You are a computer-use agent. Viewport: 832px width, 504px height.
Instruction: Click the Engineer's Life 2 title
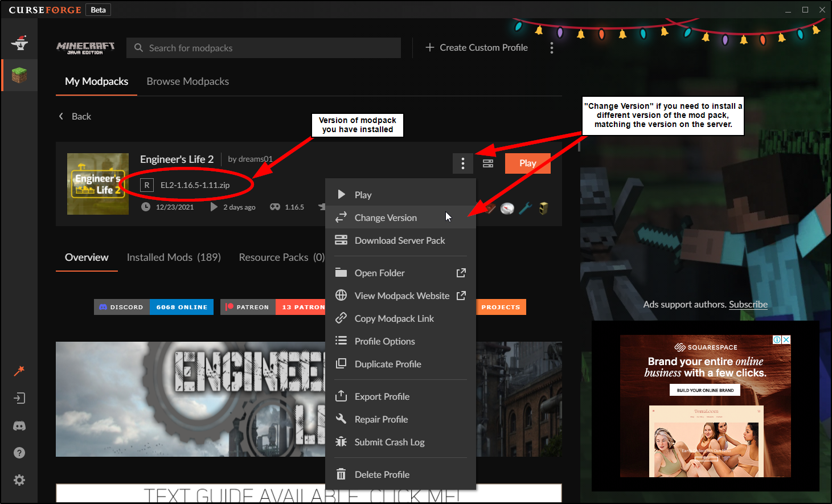click(x=177, y=159)
